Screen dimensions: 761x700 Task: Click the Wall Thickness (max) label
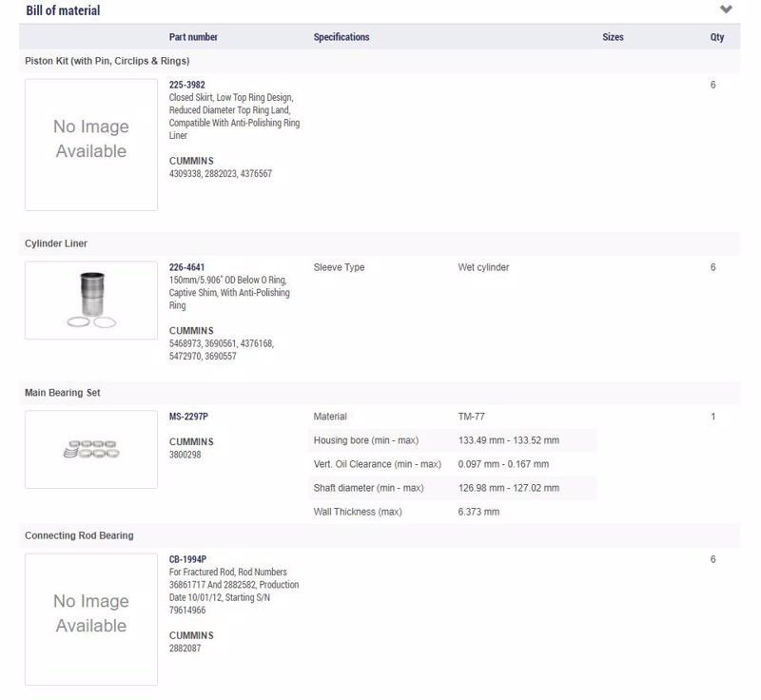coord(358,512)
